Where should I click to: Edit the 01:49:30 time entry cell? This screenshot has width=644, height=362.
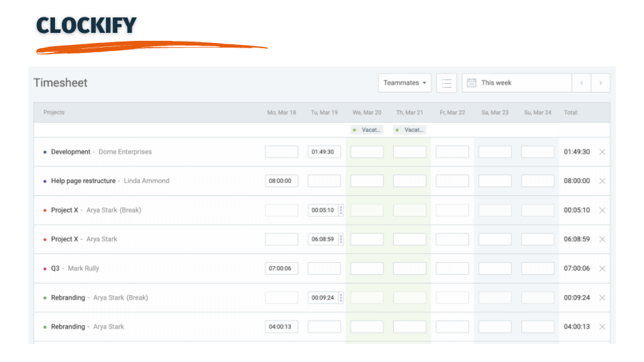click(324, 152)
